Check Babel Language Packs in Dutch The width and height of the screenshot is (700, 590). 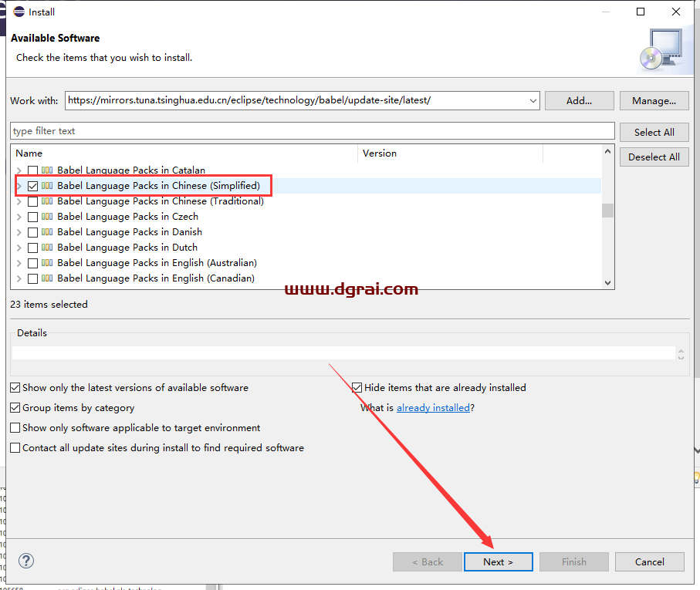[x=32, y=248]
